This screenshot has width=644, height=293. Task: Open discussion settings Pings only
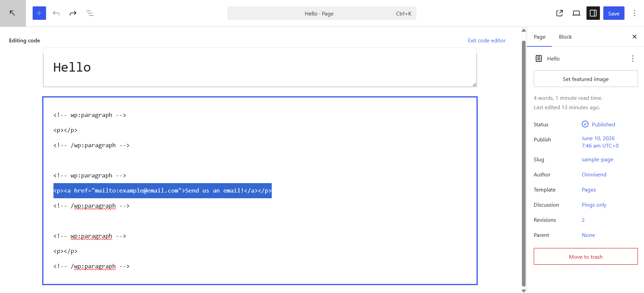[x=594, y=205]
